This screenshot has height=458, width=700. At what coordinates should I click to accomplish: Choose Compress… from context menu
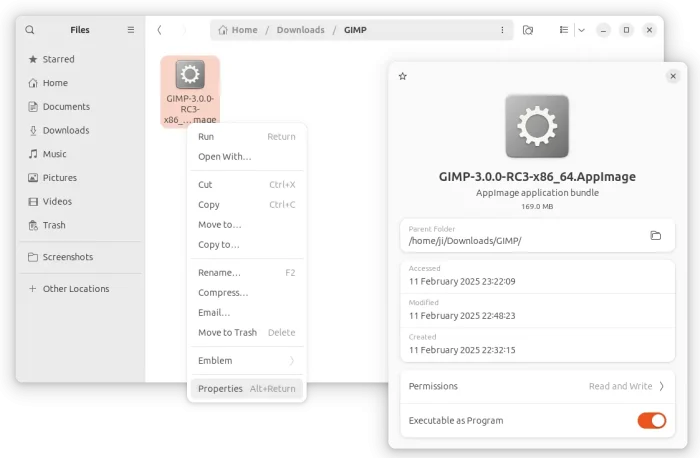click(246, 292)
